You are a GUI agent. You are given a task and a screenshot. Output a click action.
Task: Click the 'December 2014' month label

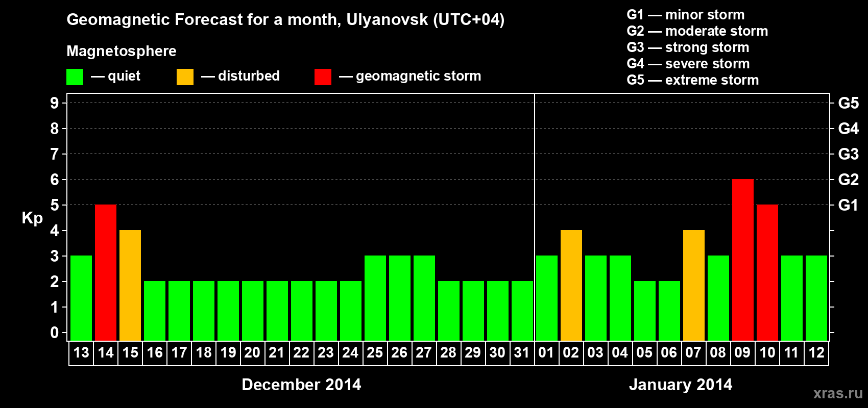(301, 385)
